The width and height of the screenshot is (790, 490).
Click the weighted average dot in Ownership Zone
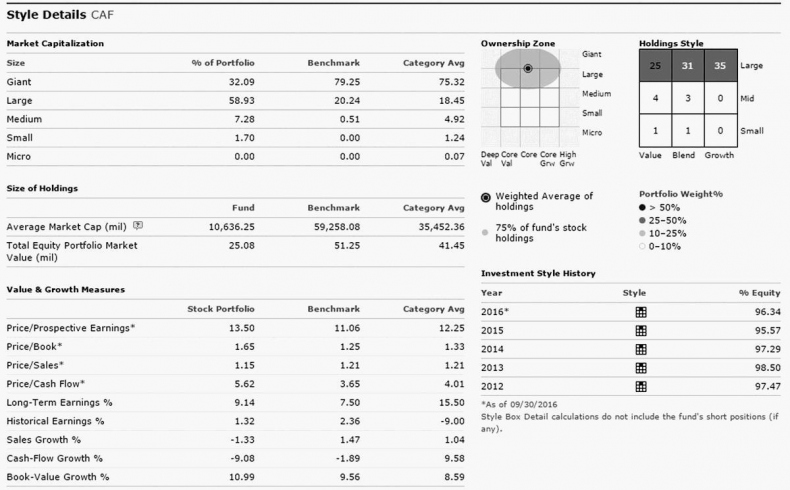pos(528,67)
